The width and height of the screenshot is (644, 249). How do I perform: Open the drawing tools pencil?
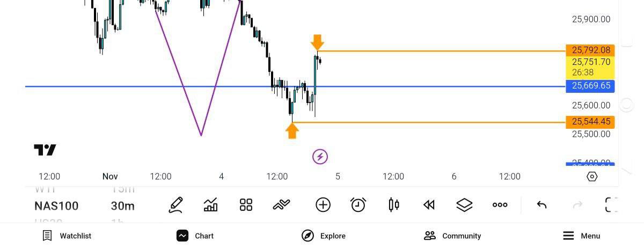pos(175,205)
